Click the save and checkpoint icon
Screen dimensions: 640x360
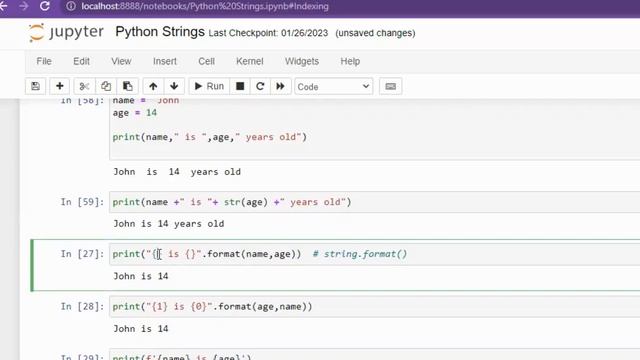(x=36, y=86)
